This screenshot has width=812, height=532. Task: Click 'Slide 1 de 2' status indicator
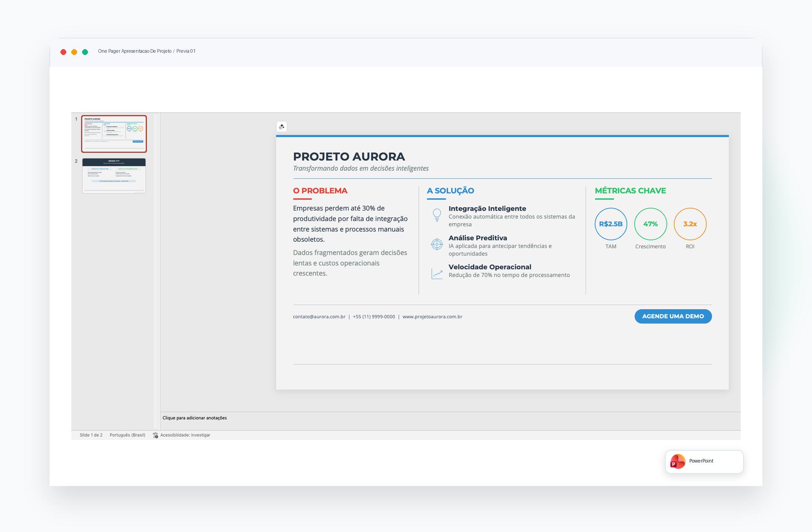tap(91, 435)
